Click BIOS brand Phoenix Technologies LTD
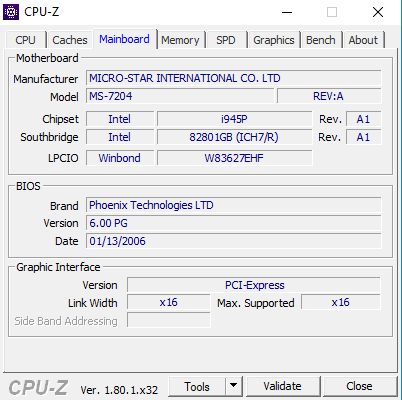The height and width of the screenshot is (400, 402). 234,205
